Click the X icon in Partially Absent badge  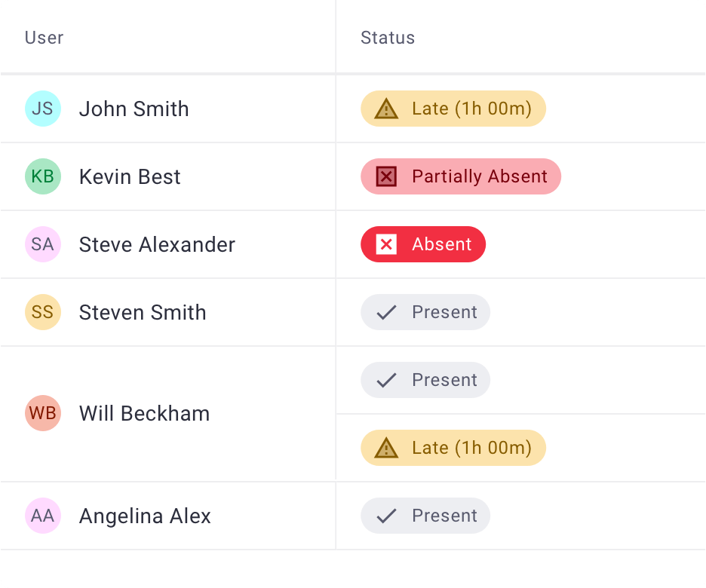[x=386, y=176]
